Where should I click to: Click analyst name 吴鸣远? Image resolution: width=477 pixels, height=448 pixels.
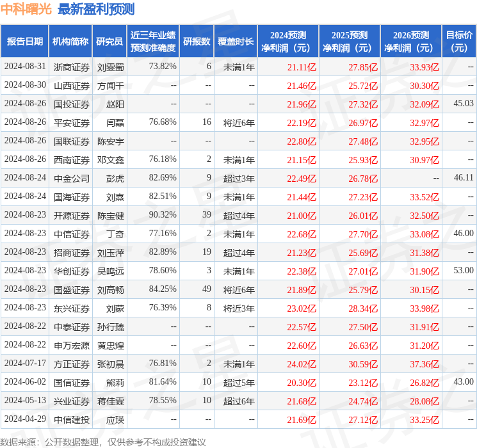110,271
